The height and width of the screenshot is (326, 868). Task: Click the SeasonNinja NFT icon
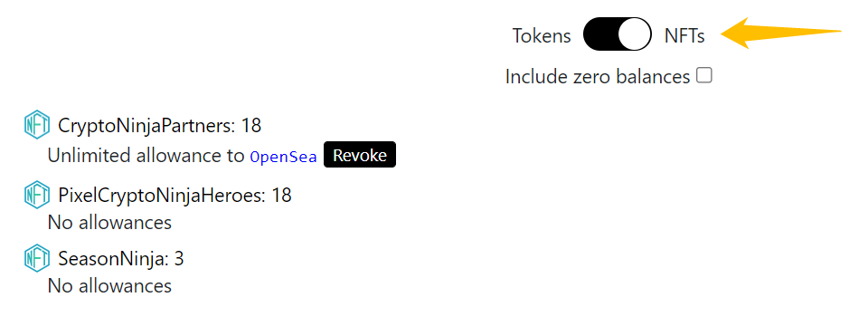pyautogui.click(x=37, y=258)
